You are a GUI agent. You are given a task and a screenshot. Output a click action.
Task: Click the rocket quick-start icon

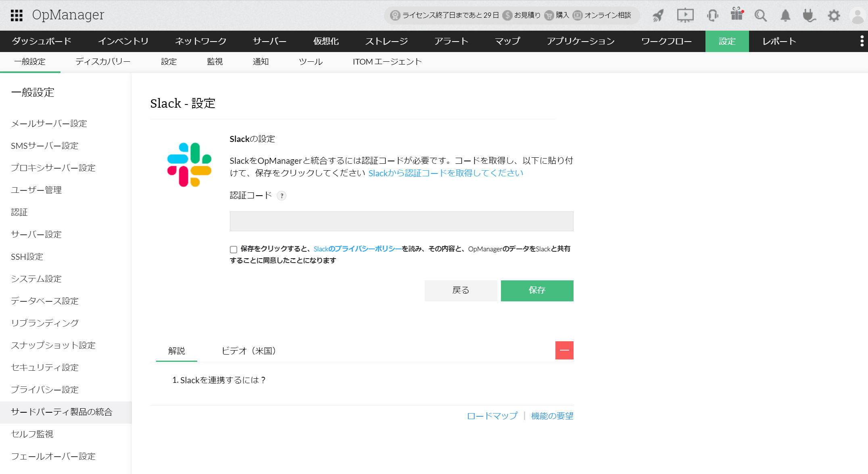pyautogui.click(x=658, y=16)
